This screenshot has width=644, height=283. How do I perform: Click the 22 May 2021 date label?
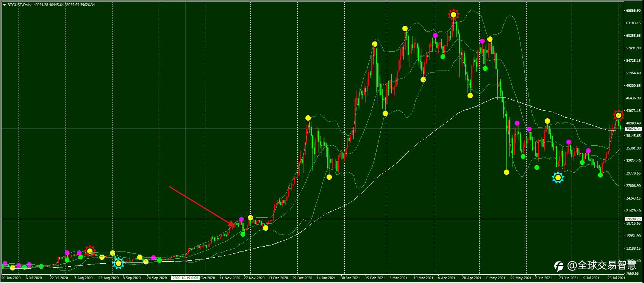(x=520, y=278)
